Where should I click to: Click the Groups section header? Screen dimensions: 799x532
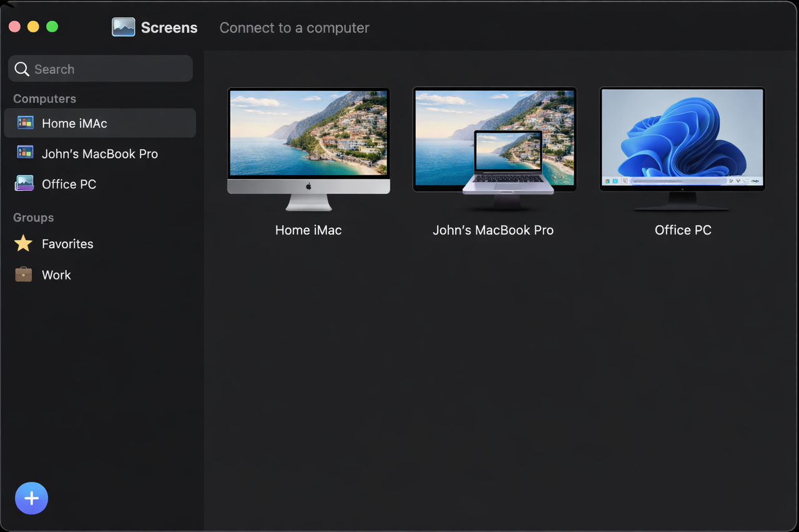[x=33, y=218]
